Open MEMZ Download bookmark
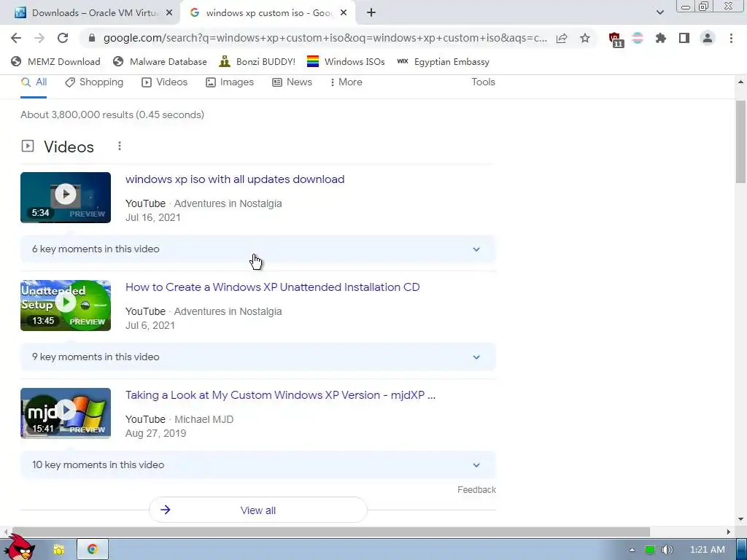The image size is (747, 560). pos(55,61)
